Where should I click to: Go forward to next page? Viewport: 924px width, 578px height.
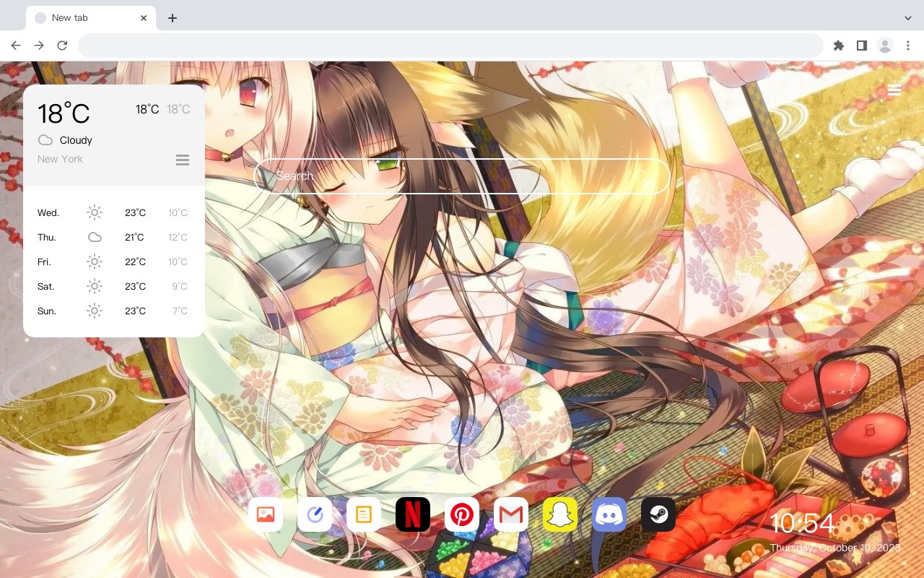[x=39, y=46]
